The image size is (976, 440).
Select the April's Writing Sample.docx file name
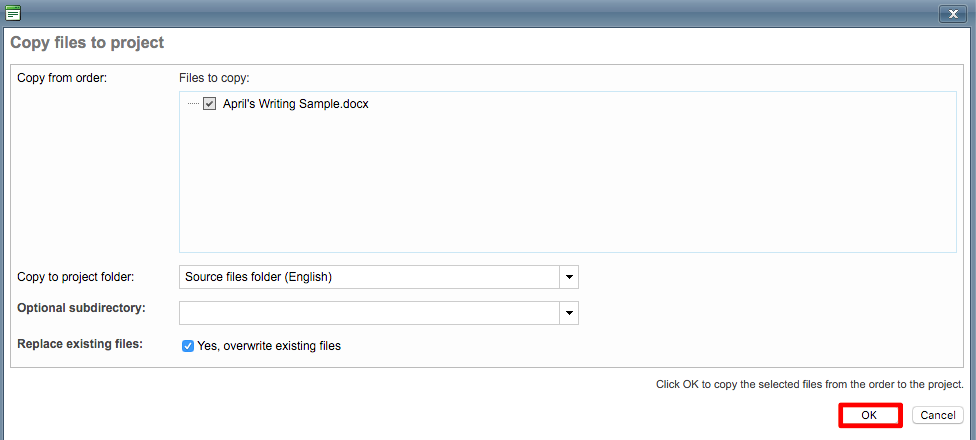(295, 104)
